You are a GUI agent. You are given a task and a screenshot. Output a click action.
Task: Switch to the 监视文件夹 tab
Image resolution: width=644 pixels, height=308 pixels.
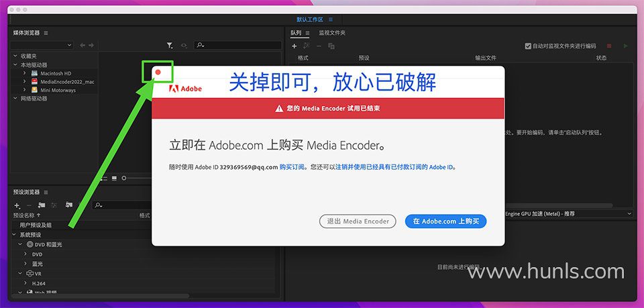click(x=332, y=33)
